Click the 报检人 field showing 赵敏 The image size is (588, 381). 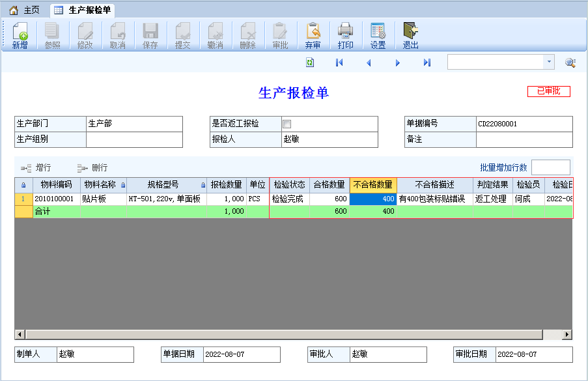[329, 139]
